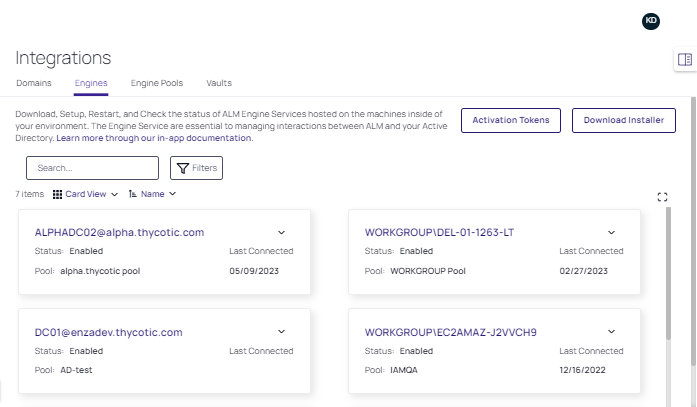The image size is (697, 407).
Task: Expand the DC01@enzadev.thycotic.com card chevron
Action: pos(281,332)
